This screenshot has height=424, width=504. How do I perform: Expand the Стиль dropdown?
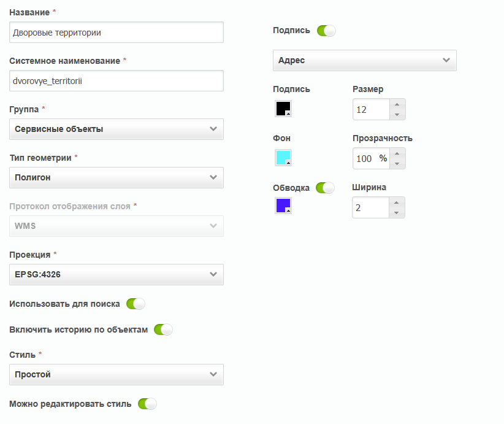116,374
